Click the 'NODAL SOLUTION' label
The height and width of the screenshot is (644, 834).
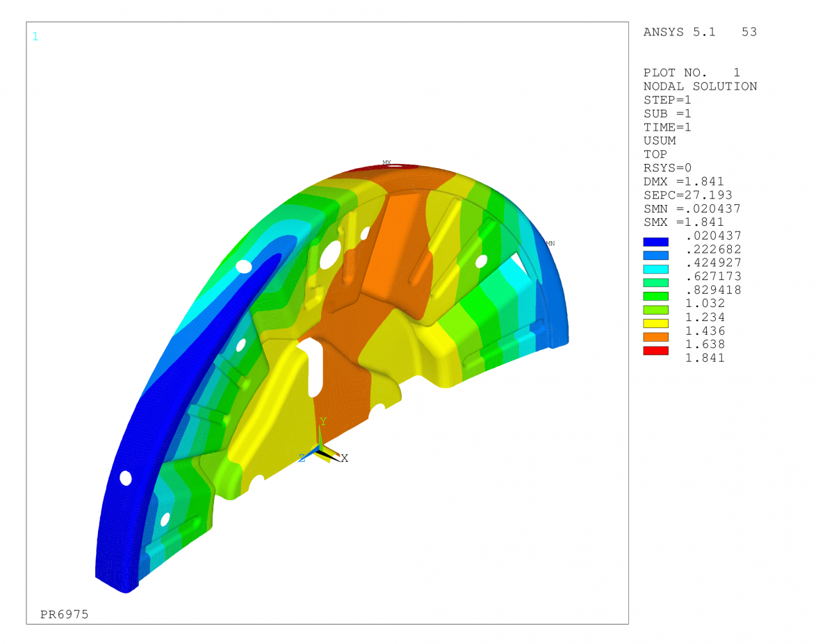click(701, 86)
